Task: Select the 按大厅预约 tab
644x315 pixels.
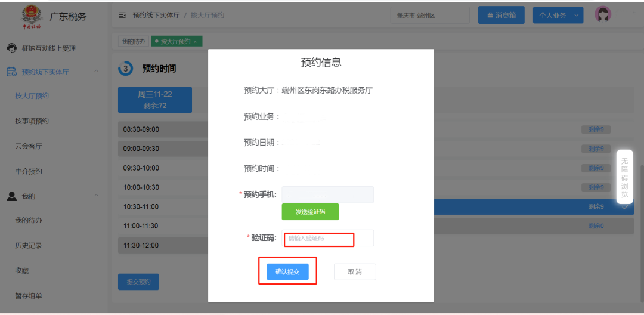Action: [175, 42]
